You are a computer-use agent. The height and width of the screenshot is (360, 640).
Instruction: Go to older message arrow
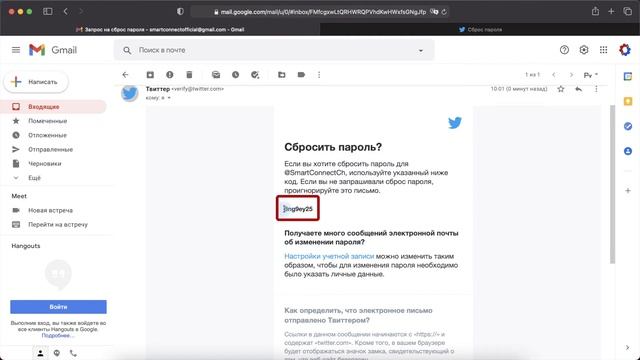click(571, 75)
